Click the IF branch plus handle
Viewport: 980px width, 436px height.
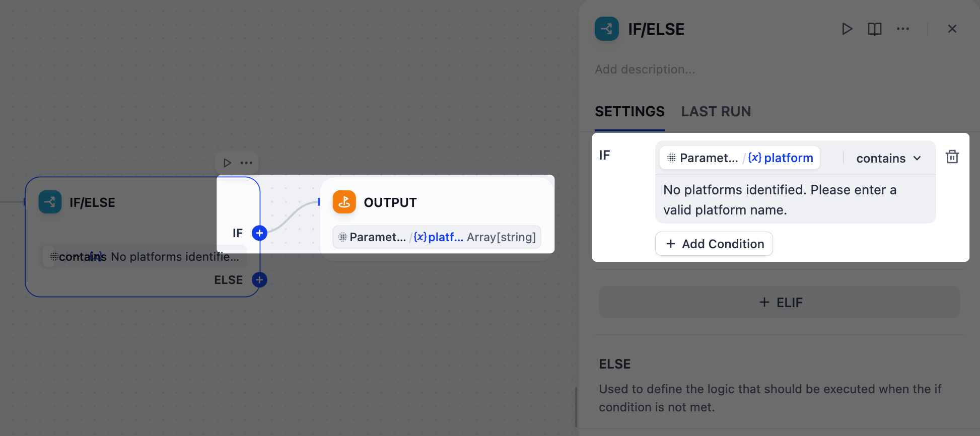(259, 233)
